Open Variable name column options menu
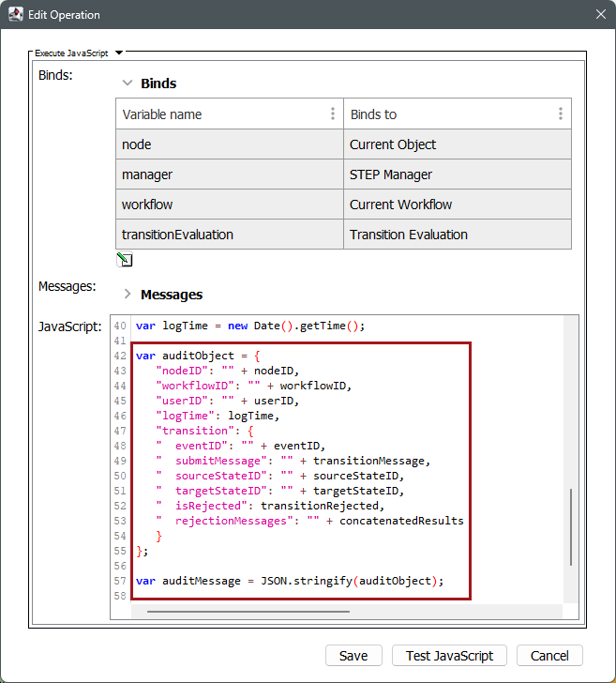 click(x=332, y=114)
